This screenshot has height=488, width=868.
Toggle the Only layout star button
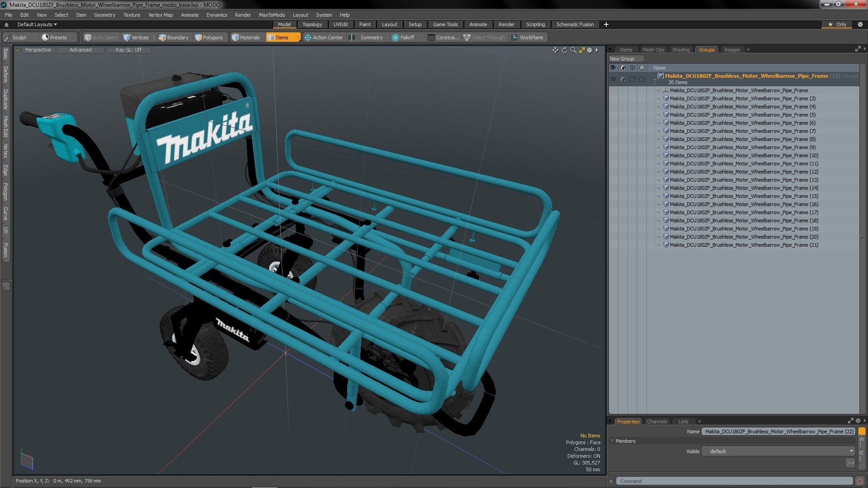tap(837, 24)
